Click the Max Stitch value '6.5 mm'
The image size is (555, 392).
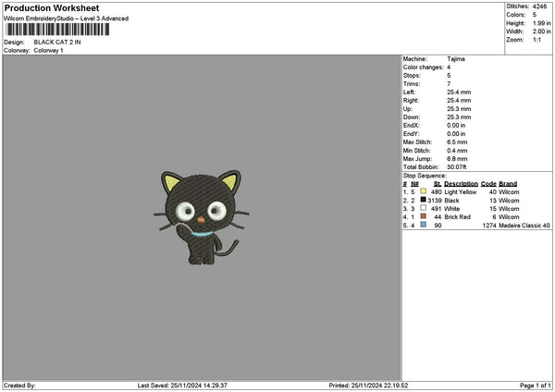tap(457, 141)
